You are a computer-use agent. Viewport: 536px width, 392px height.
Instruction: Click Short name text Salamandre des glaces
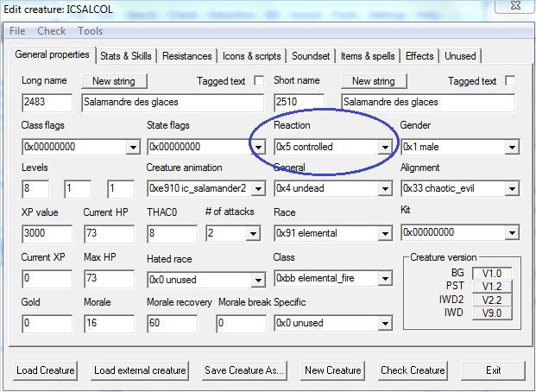pyautogui.click(x=427, y=102)
